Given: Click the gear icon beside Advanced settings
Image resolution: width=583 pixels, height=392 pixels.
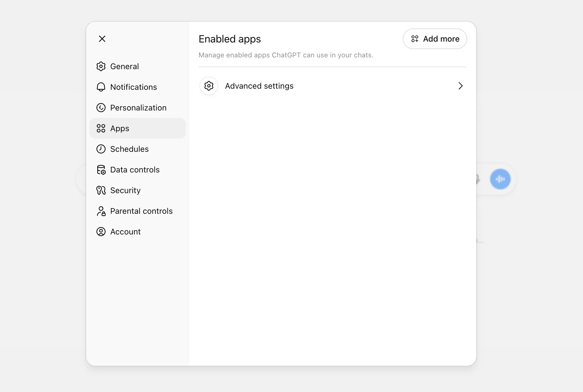Looking at the screenshot, I should point(209,86).
